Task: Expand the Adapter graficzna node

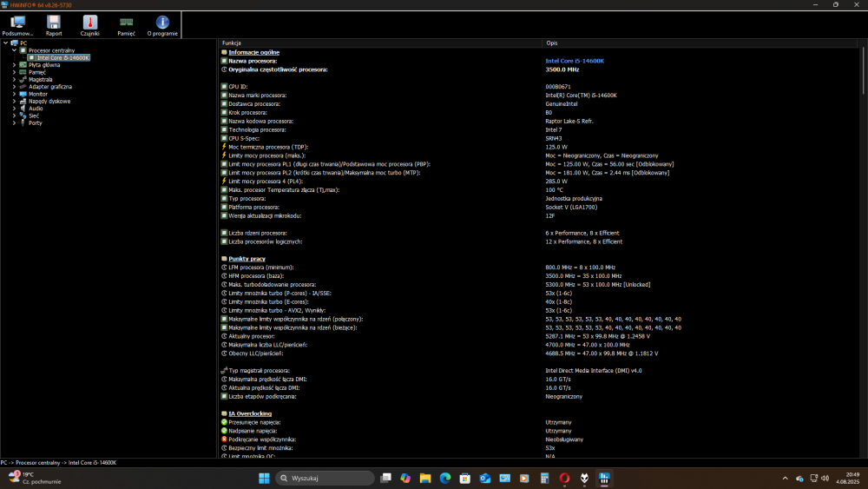Action: pos(14,87)
